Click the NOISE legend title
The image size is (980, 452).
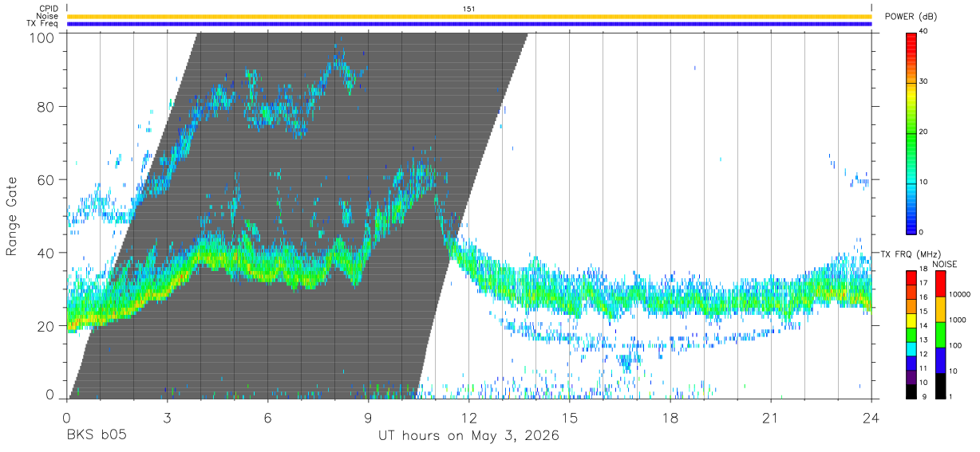944,264
